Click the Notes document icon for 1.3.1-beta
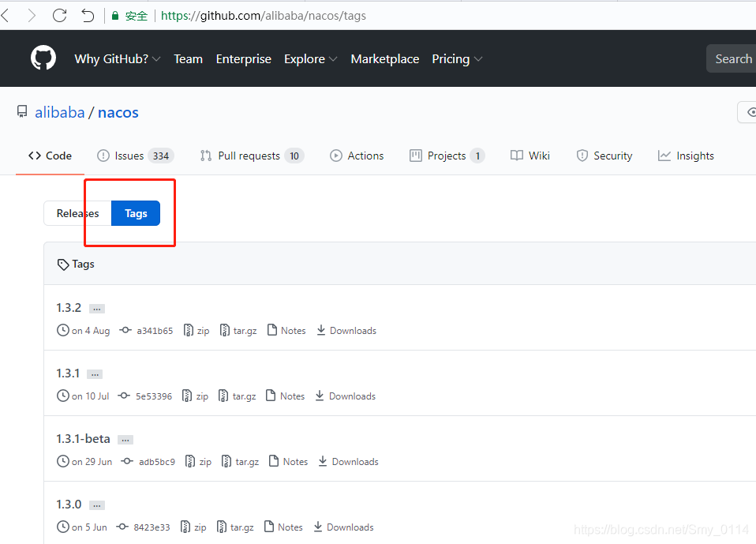The height and width of the screenshot is (544, 756). click(274, 461)
